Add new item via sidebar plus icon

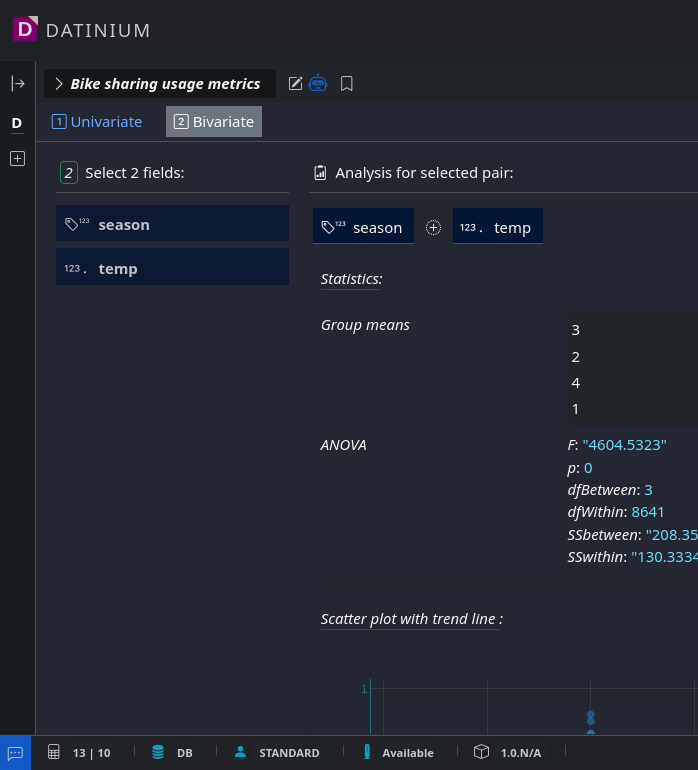point(17,158)
